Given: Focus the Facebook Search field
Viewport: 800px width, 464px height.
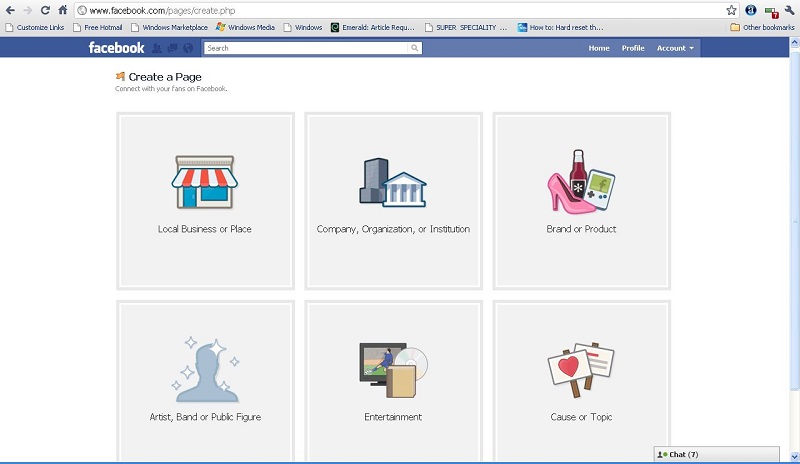Looking at the screenshot, I should click(x=307, y=48).
